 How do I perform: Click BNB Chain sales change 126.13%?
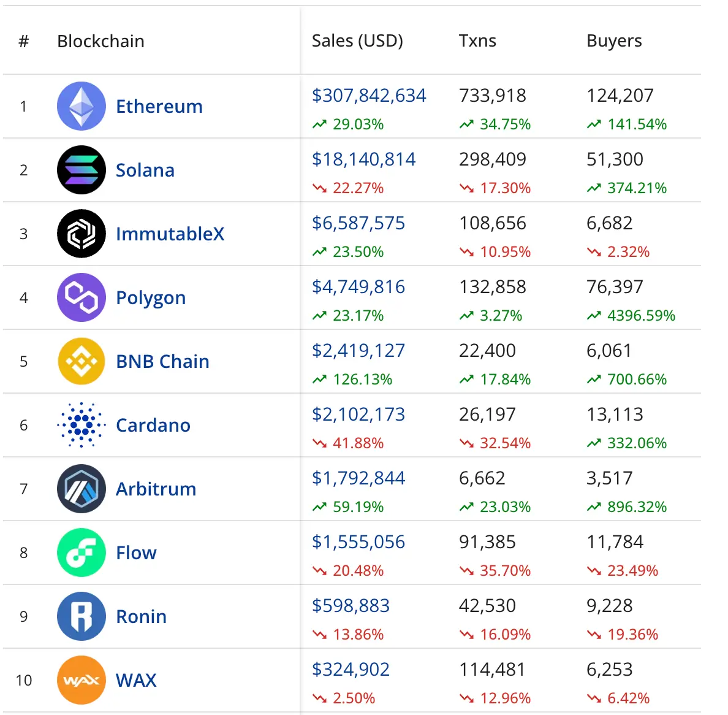[352, 379]
